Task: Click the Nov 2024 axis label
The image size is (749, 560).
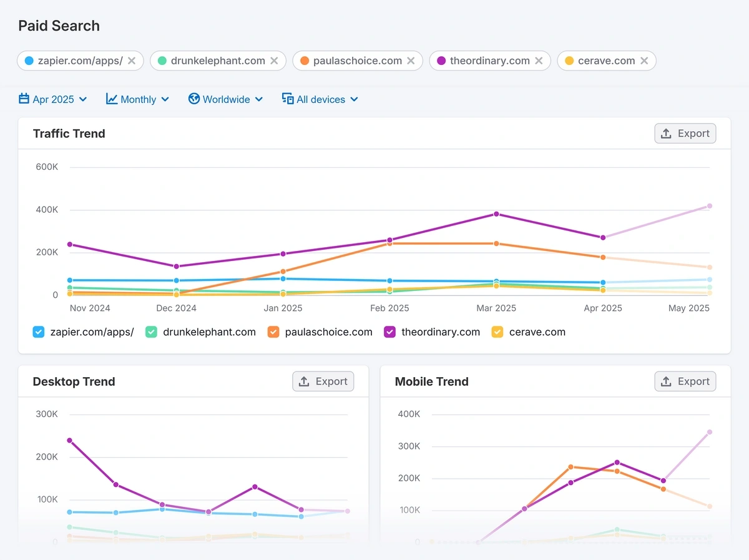Action: coord(90,308)
